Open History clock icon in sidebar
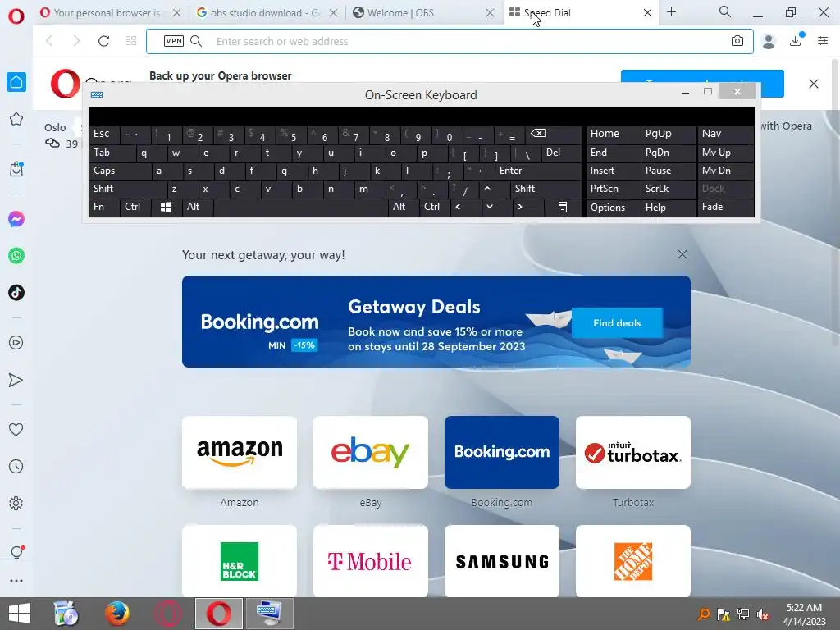 pos(16,467)
